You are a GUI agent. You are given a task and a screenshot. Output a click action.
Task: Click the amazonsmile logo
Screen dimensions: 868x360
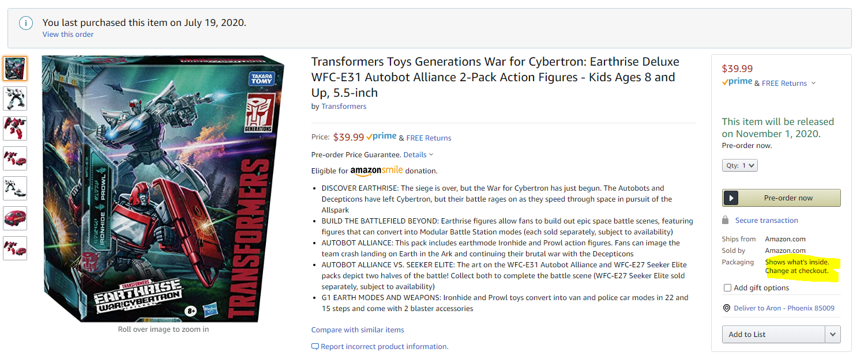(377, 170)
